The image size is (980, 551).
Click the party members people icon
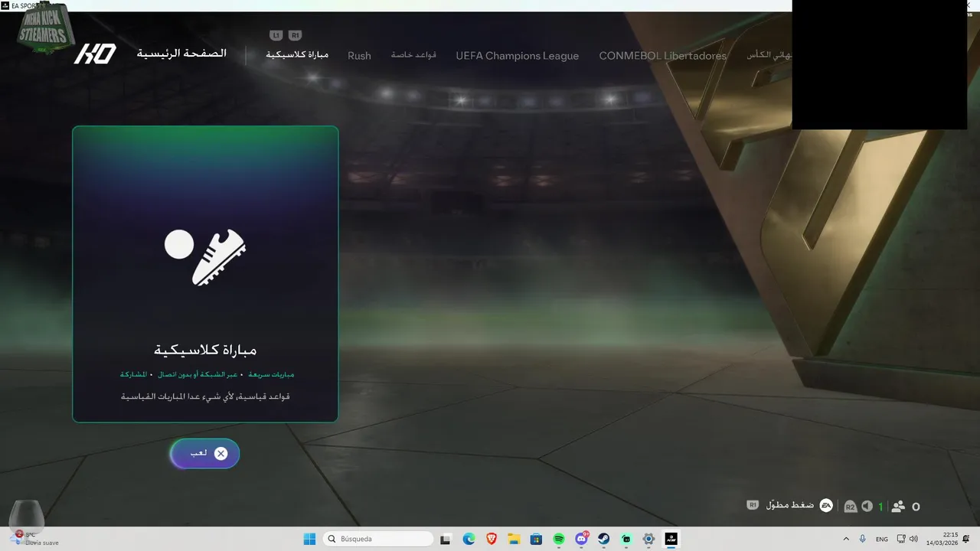tap(898, 507)
